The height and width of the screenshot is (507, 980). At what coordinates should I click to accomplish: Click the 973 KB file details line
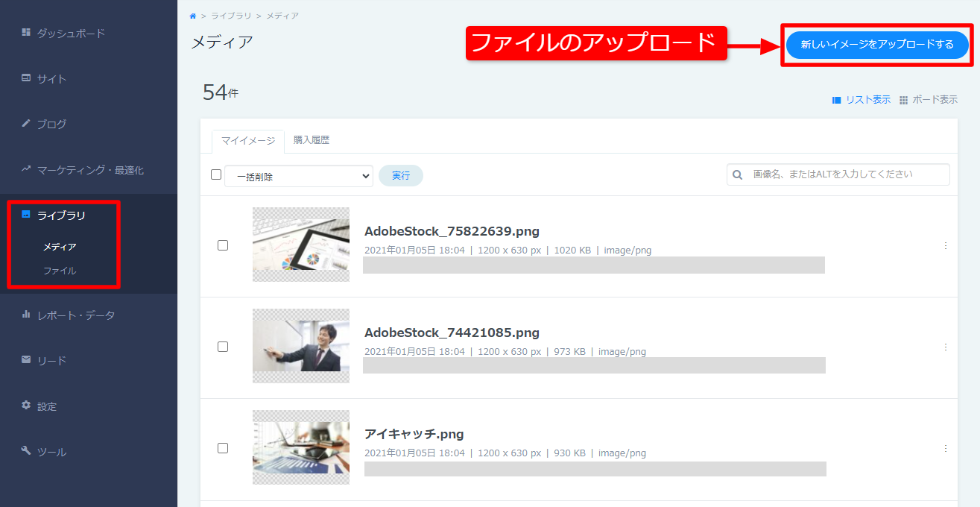point(505,352)
